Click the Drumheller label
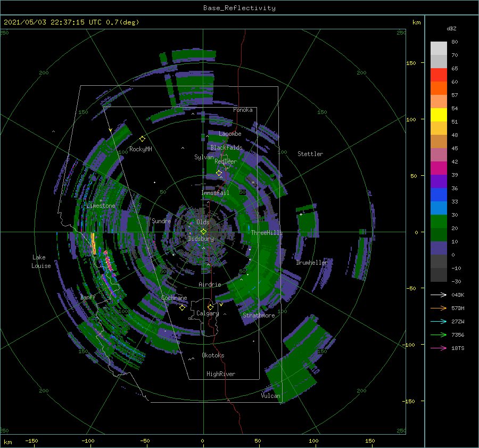479x448 pixels. (311, 263)
